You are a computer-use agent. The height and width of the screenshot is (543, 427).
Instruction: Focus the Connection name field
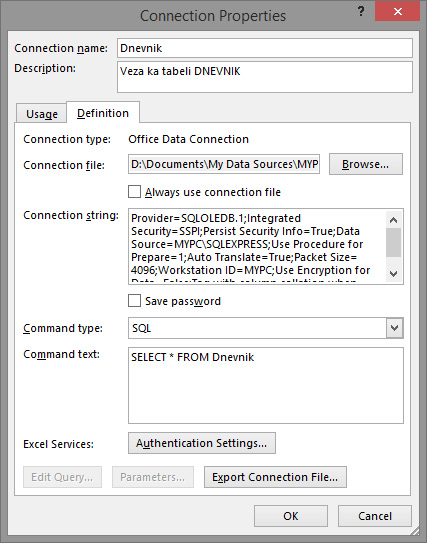click(x=265, y=48)
